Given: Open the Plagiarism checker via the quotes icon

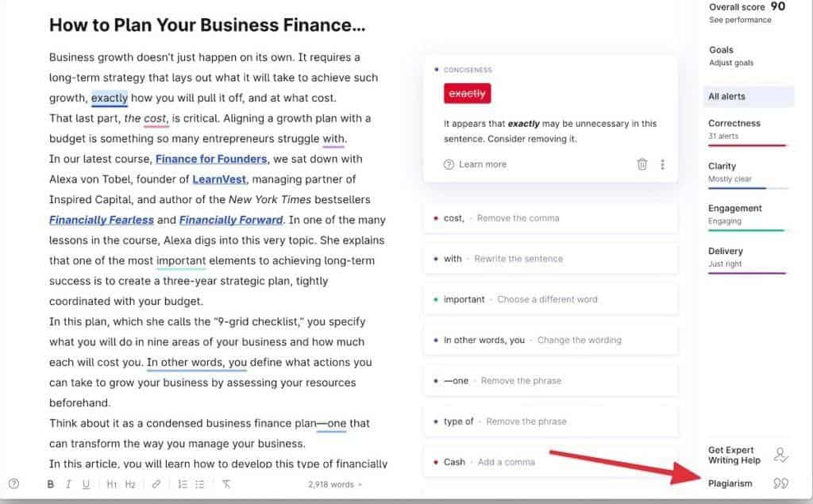Looking at the screenshot, I should (781, 483).
